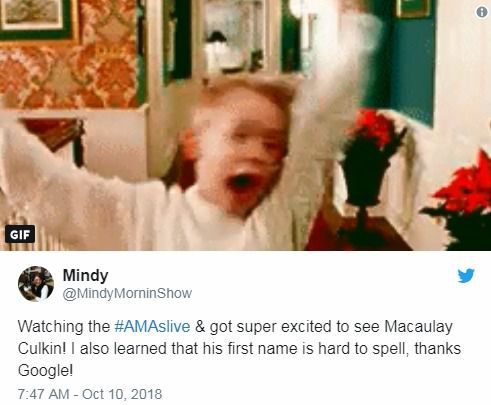The image size is (491, 405).
Task: Click the child's open mouth in GIF
Action: pos(241,181)
